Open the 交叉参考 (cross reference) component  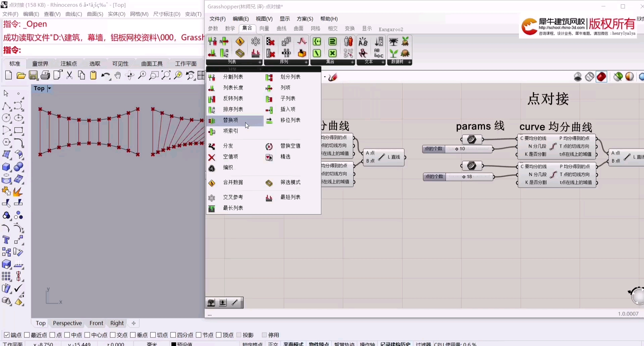tap(233, 197)
